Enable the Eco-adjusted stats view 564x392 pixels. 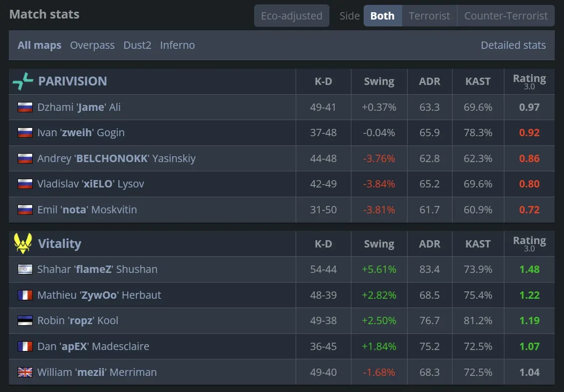click(291, 16)
